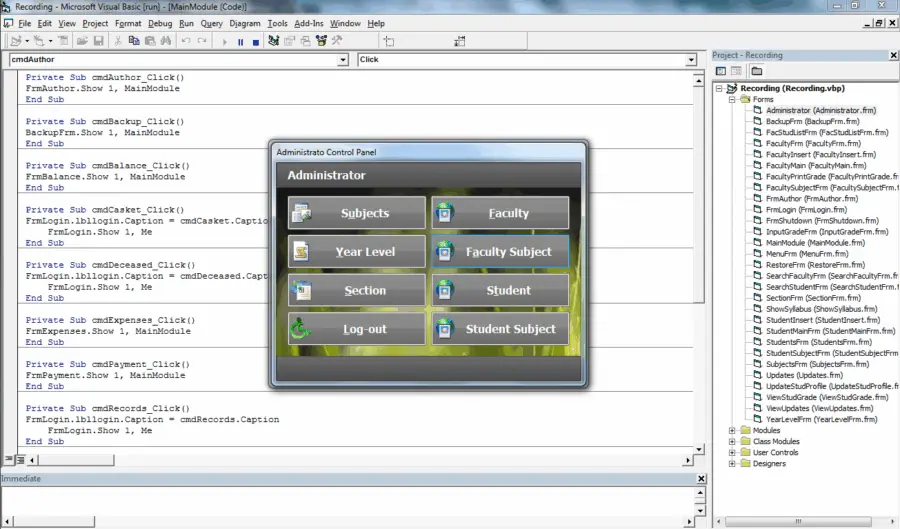Open the Project menu
The height and width of the screenshot is (529, 900).
coord(95,24)
